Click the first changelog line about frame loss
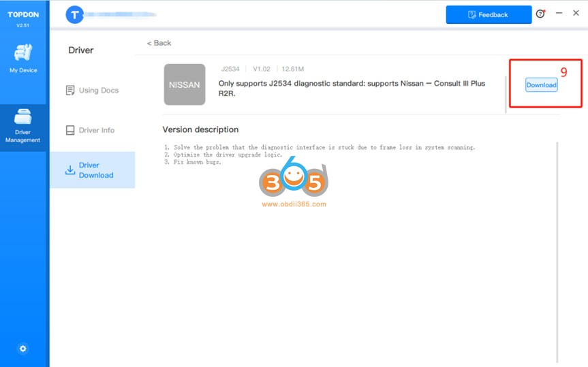 click(x=320, y=147)
